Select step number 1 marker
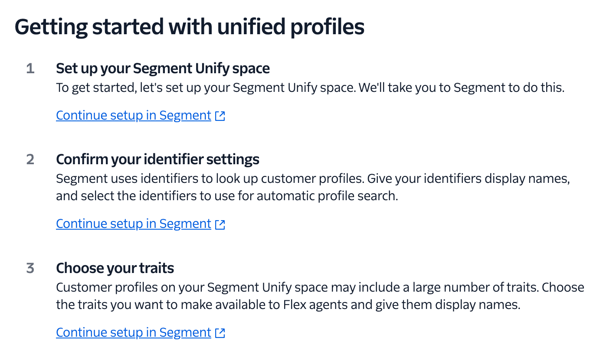This screenshot has height=364, width=603. pyautogui.click(x=30, y=68)
